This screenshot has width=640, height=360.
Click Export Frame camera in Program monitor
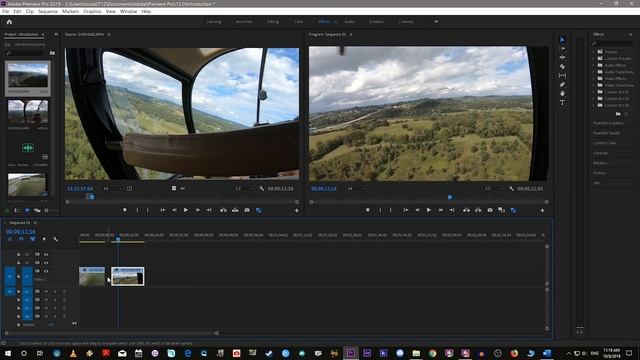[490, 210]
